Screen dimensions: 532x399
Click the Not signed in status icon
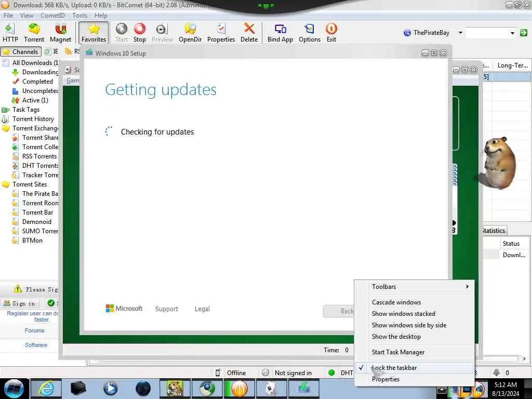click(265, 373)
